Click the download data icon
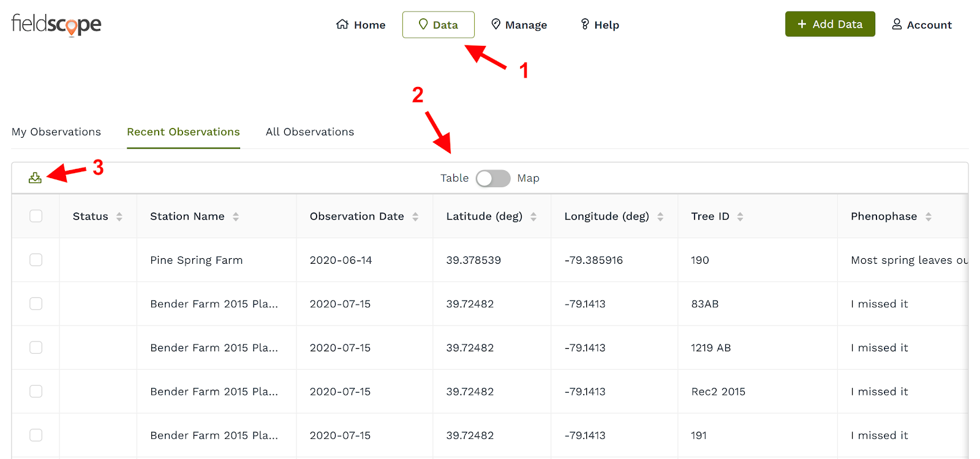The height and width of the screenshot is (459, 980). coord(35,178)
